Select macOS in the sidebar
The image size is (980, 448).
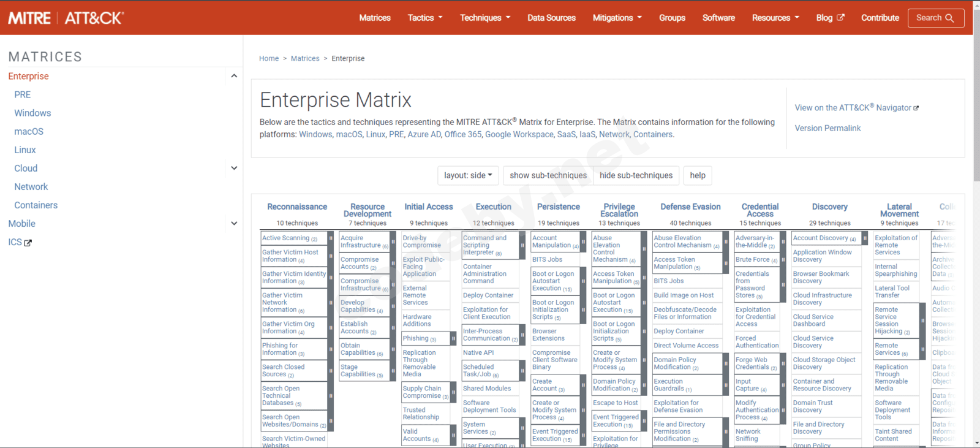point(29,131)
